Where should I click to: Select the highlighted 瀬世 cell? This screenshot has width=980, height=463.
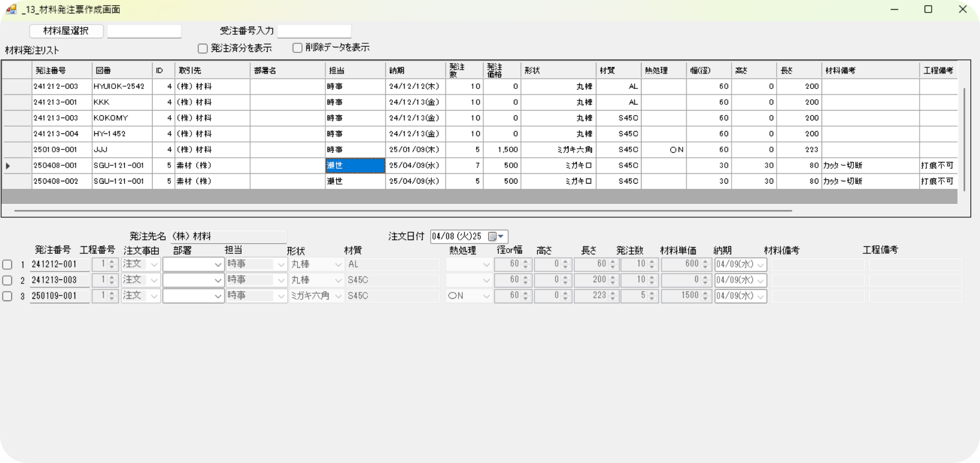(355, 165)
